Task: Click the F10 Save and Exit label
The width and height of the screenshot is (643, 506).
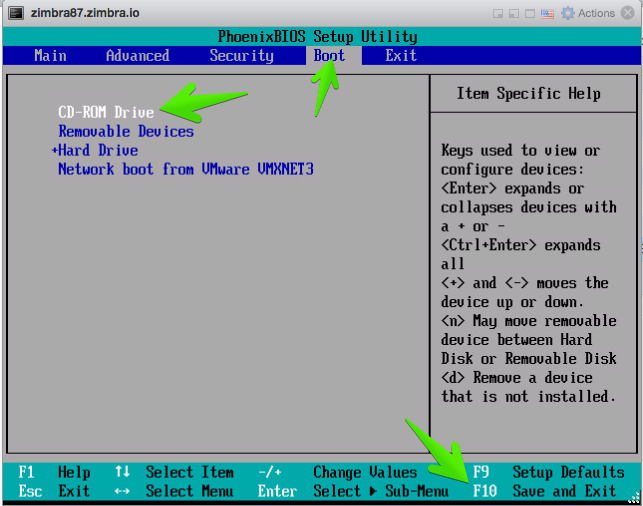Action: pyautogui.click(x=544, y=491)
